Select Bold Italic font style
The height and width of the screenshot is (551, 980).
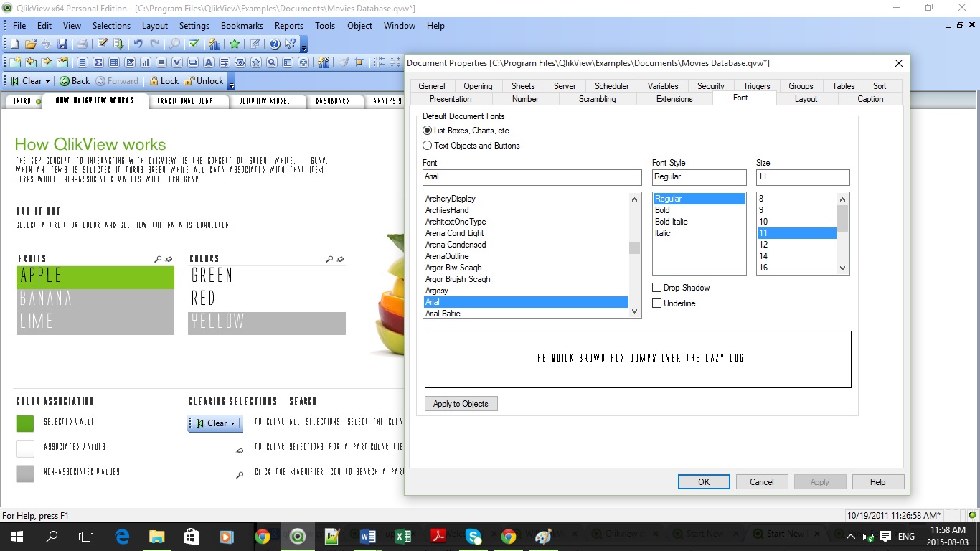coord(698,222)
